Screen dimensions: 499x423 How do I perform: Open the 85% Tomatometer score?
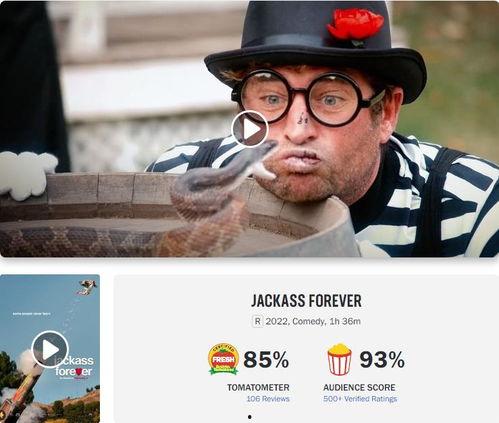pyautogui.click(x=266, y=360)
